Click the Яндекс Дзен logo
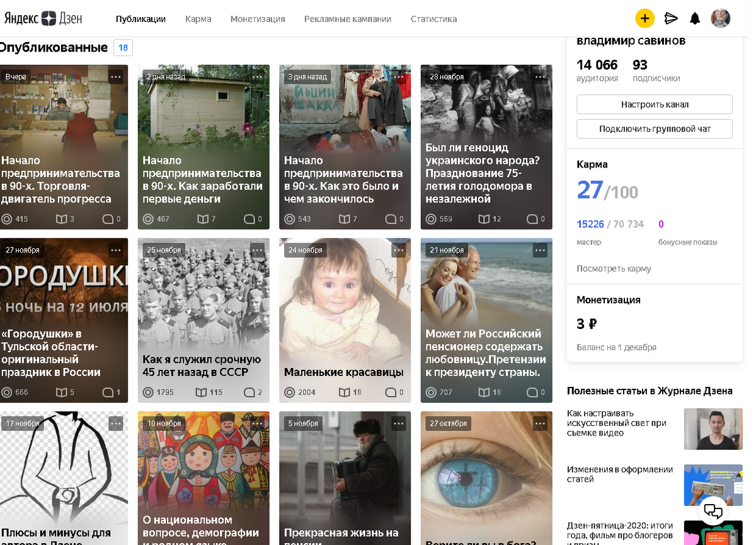Image resolution: width=756 pixels, height=545 pixels. pyautogui.click(x=43, y=18)
